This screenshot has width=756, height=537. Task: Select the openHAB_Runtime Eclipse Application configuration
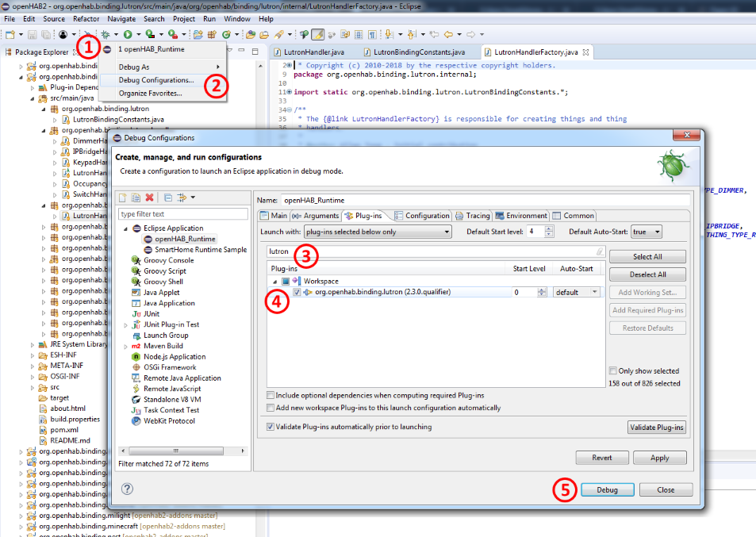click(182, 237)
